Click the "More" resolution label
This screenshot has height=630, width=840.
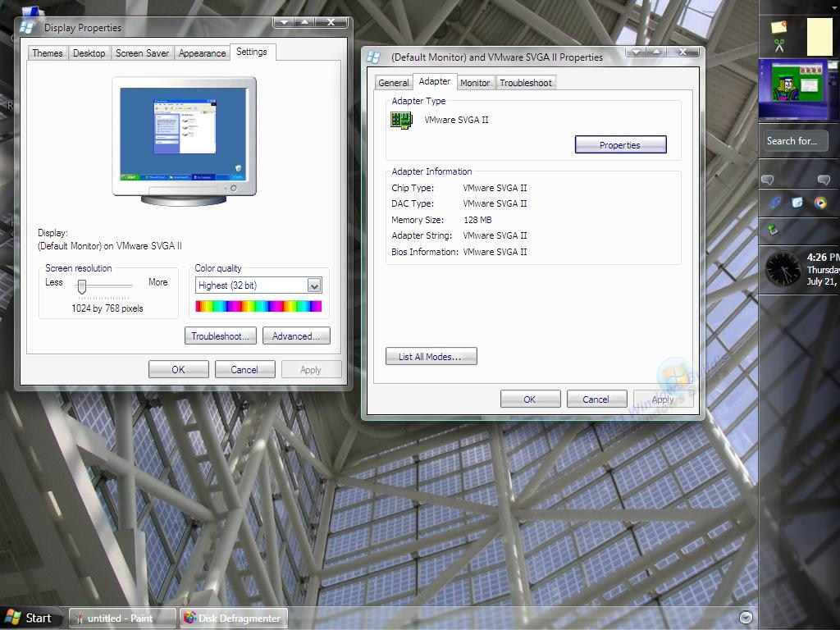coord(158,282)
